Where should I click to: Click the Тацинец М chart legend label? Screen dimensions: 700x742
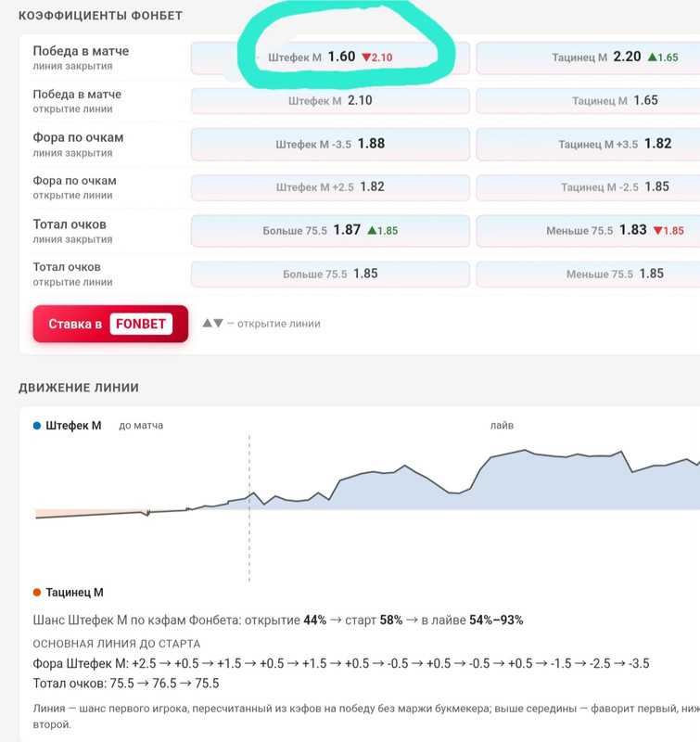point(74,592)
